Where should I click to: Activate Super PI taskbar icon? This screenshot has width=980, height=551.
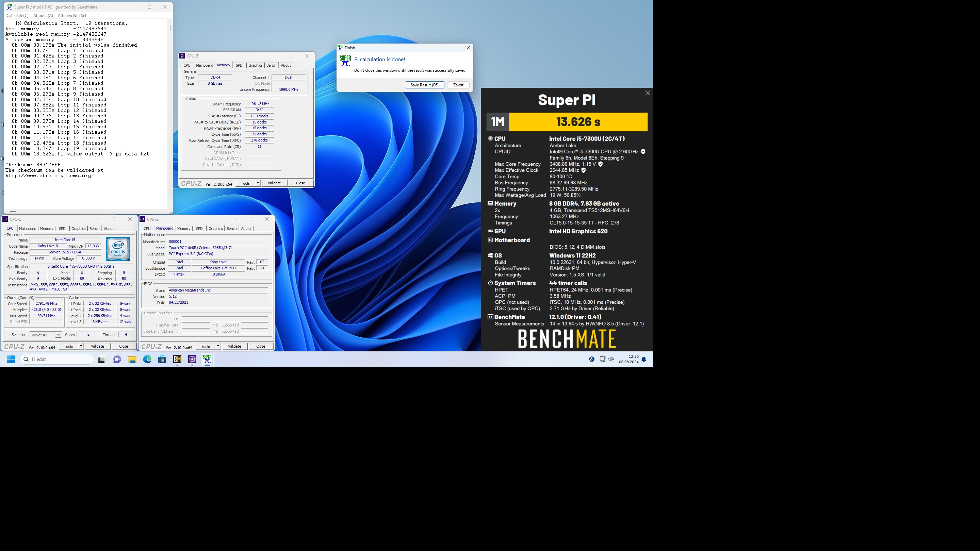[207, 360]
